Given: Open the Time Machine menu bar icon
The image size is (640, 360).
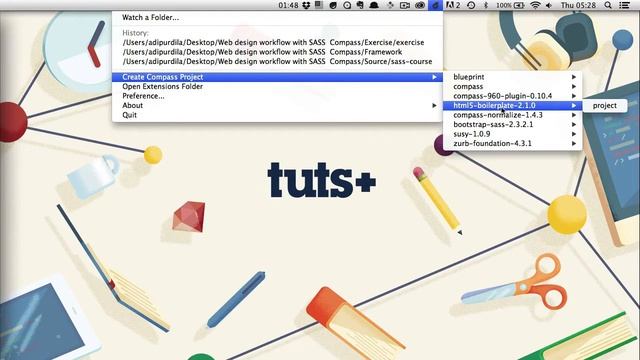Looking at the screenshot, I should pyautogui.click(x=471, y=5).
